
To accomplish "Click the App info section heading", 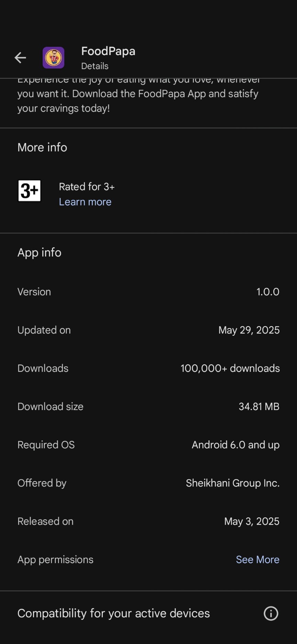I will (x=39, y=253).
